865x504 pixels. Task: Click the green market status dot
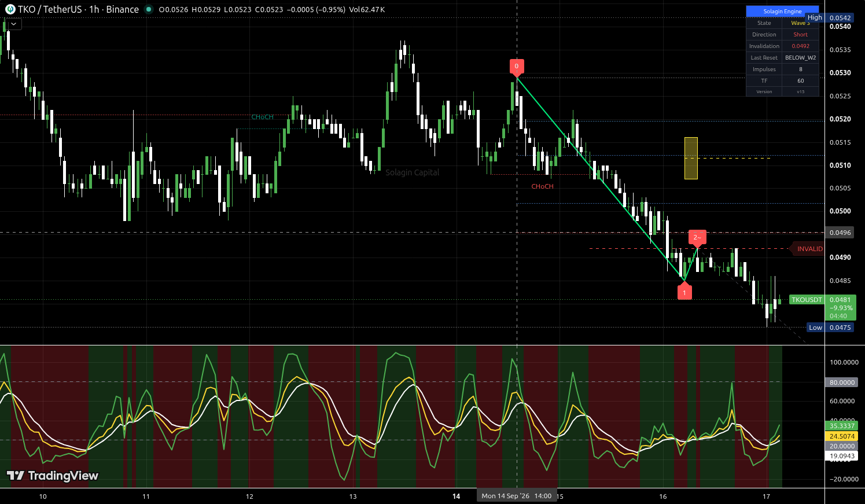[149, 9]
